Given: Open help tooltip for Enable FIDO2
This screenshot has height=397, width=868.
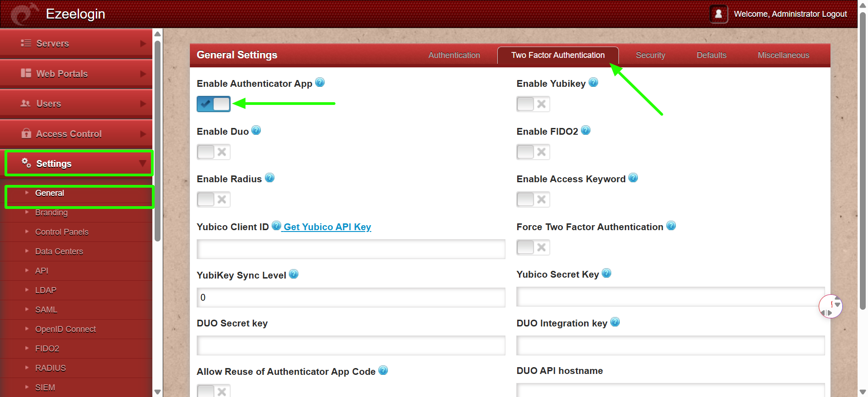Looking at the screenshot, I should click(585, 130).
